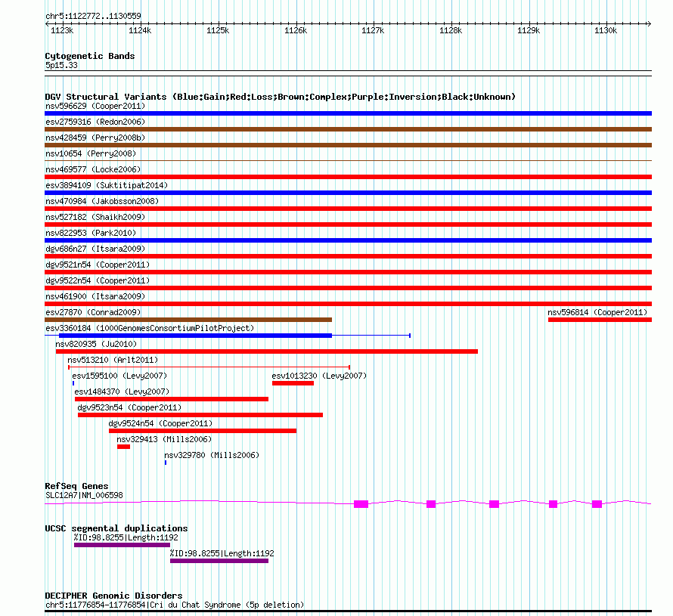Click the 1123k ruler tick label

(x=62, y=30)
